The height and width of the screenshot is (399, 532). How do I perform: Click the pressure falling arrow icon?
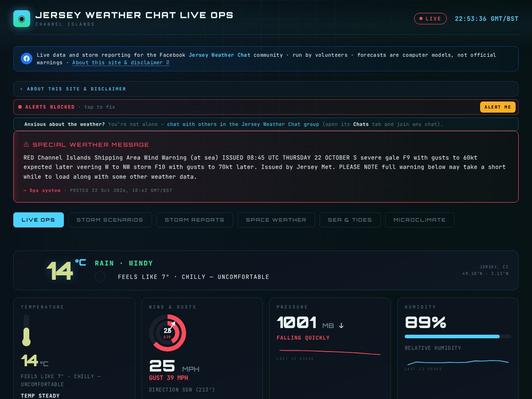[341, 325]
